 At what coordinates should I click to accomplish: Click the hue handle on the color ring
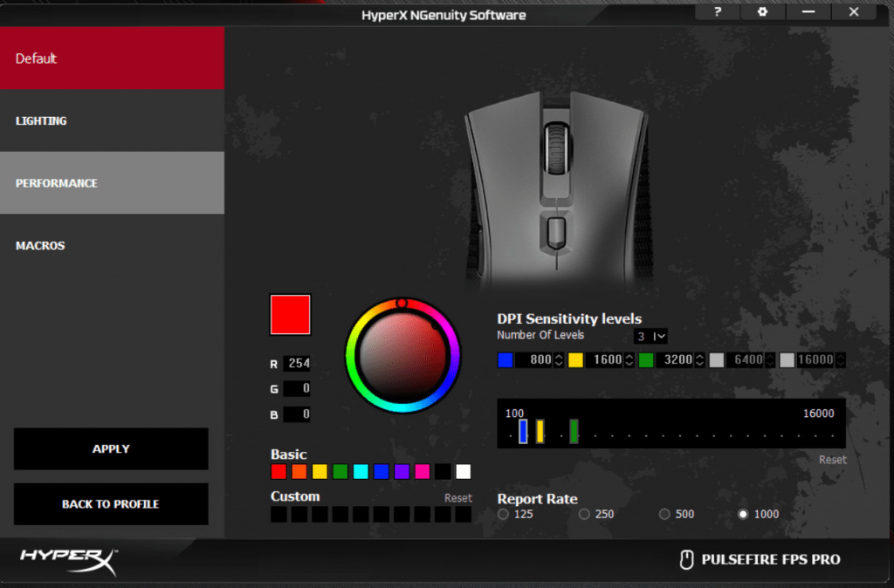point(402,303)
